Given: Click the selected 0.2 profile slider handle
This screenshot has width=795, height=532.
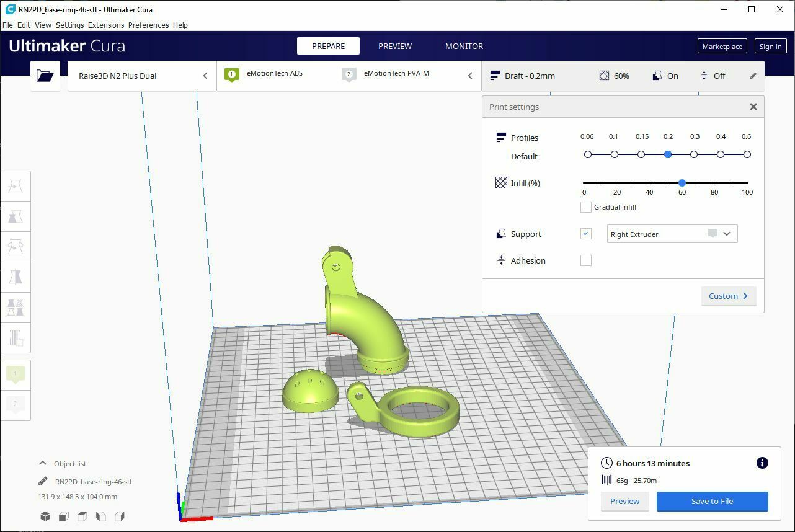Looking at the screenshot, I should pos(668,154).
